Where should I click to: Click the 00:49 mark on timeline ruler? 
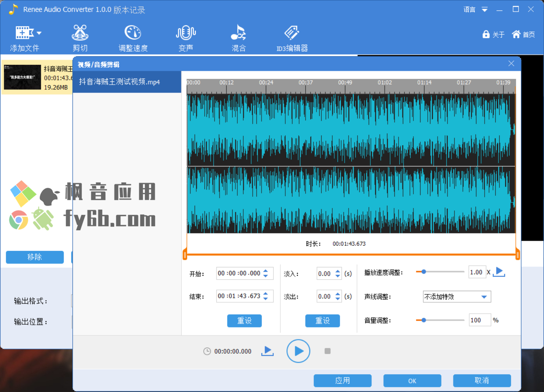(345, 83)
